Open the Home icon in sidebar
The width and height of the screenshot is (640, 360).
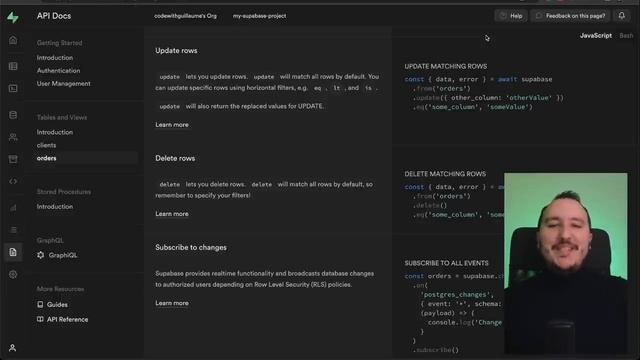coord(13,40)
